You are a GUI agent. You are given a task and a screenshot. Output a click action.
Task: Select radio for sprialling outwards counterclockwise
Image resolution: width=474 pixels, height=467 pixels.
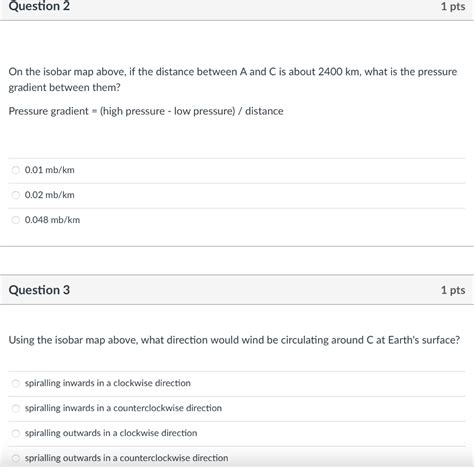[x=16, y=458]
